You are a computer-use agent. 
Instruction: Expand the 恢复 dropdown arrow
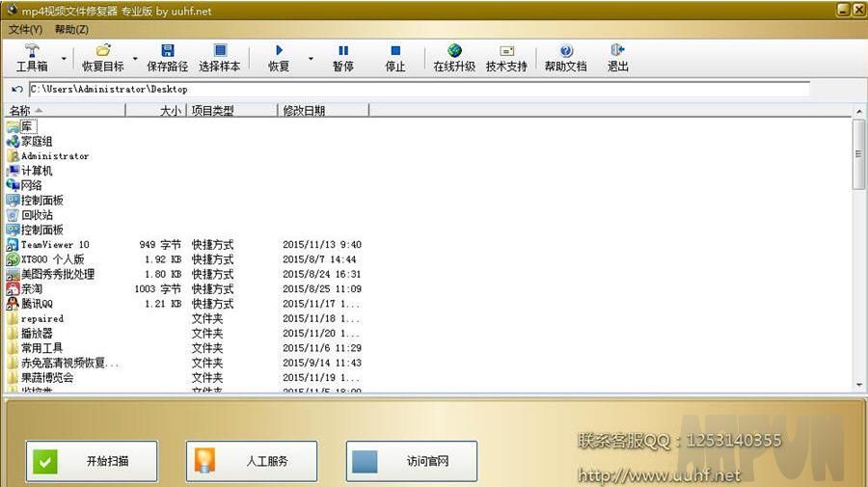click(311, 59)
